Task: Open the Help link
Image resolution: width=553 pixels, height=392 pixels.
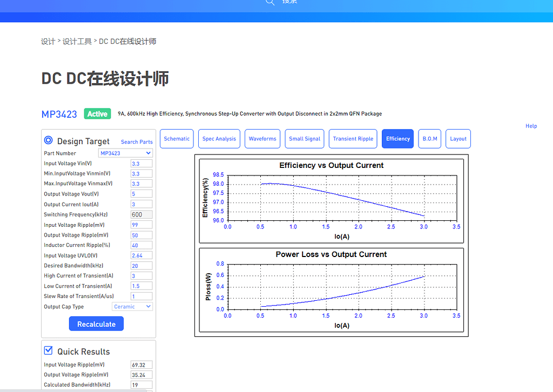Action: (531, 126)
